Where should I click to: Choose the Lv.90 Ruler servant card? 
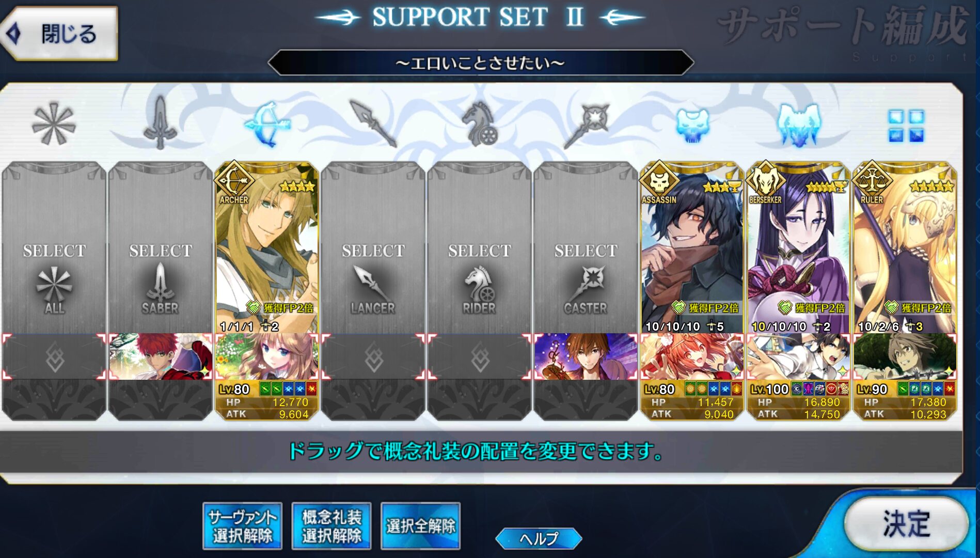(905, 248)
